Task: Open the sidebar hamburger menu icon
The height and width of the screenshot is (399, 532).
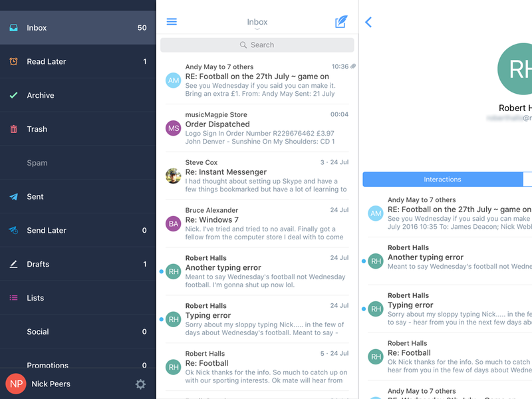Action: [x=172, y=21]
